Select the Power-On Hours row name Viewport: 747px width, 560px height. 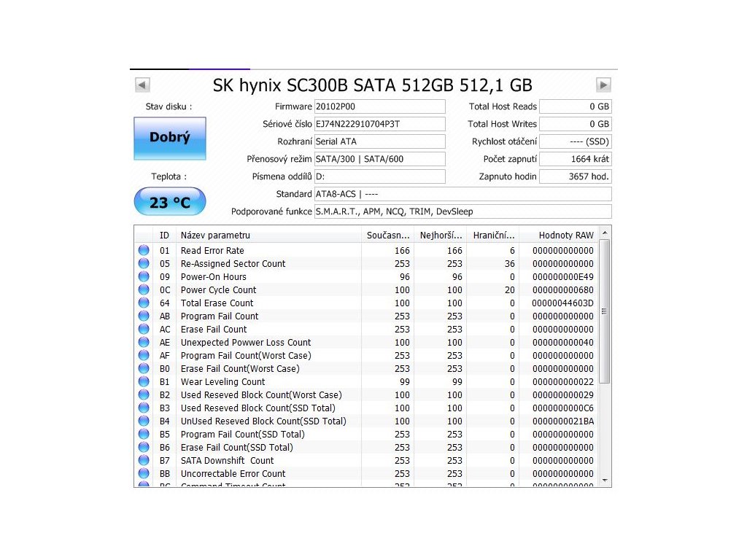[x=214, y=276]
